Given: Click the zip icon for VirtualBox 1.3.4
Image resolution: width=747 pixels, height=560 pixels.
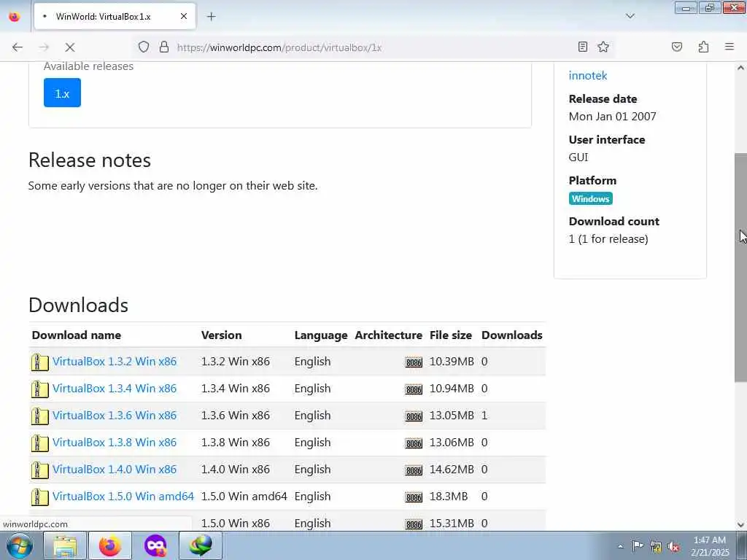Looking at the screenshot, I should tap(40, 389).
